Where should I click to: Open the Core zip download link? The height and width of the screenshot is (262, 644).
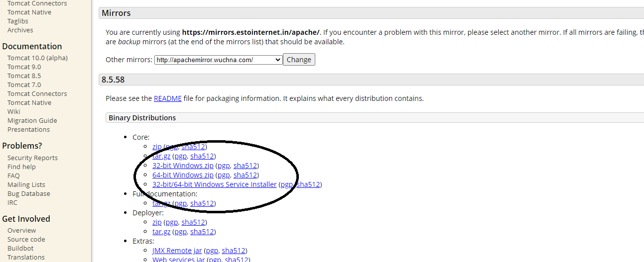point(157,147)
